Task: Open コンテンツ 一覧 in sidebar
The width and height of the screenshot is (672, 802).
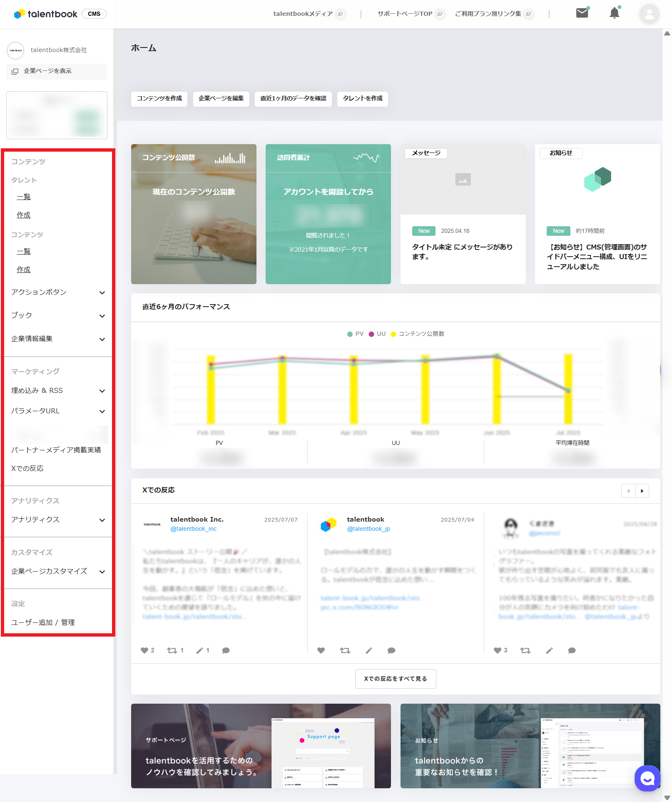Action: point(24,252)
